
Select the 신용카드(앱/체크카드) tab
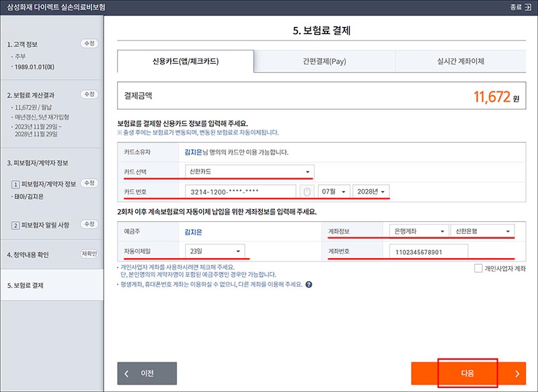coord(186,61)
